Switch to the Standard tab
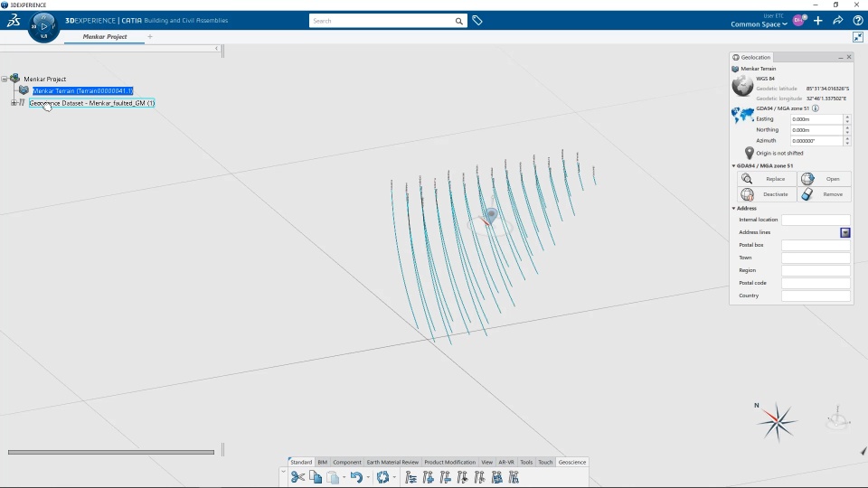The height and width of the screenshot is (488, 868). pos(301,462)
